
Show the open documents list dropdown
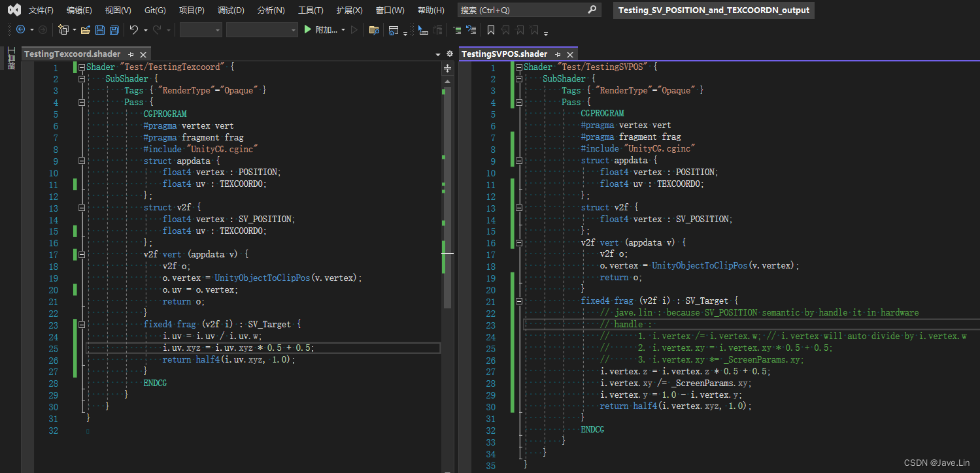(x=438, y=54)
